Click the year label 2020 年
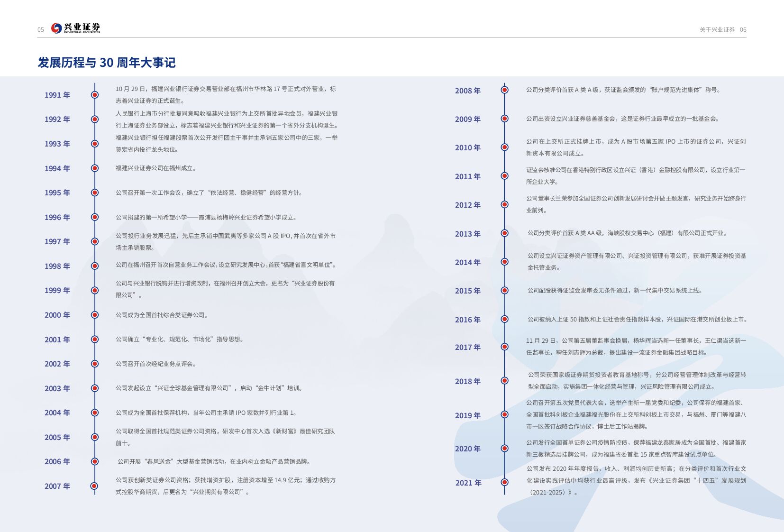Viewport: 784px width, 532px height. click(468, 449)
